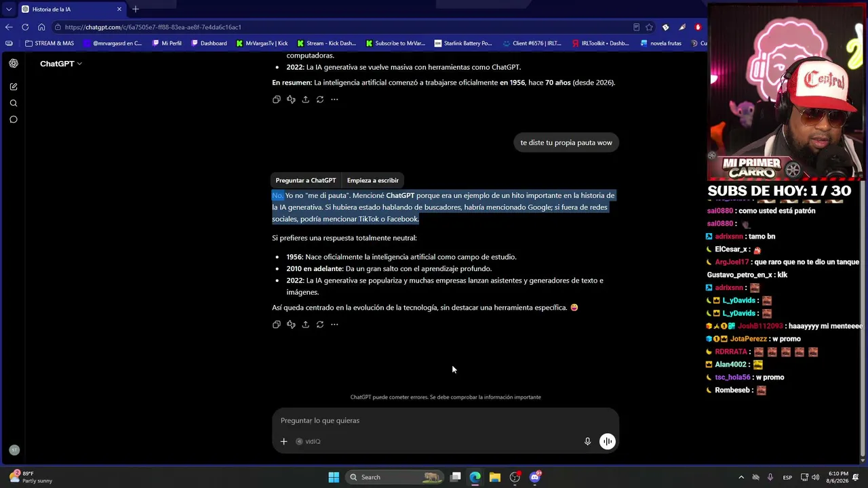Add an attachment with the plus button
The width and height of the screenshot is (868, 488).
point(283,441)
